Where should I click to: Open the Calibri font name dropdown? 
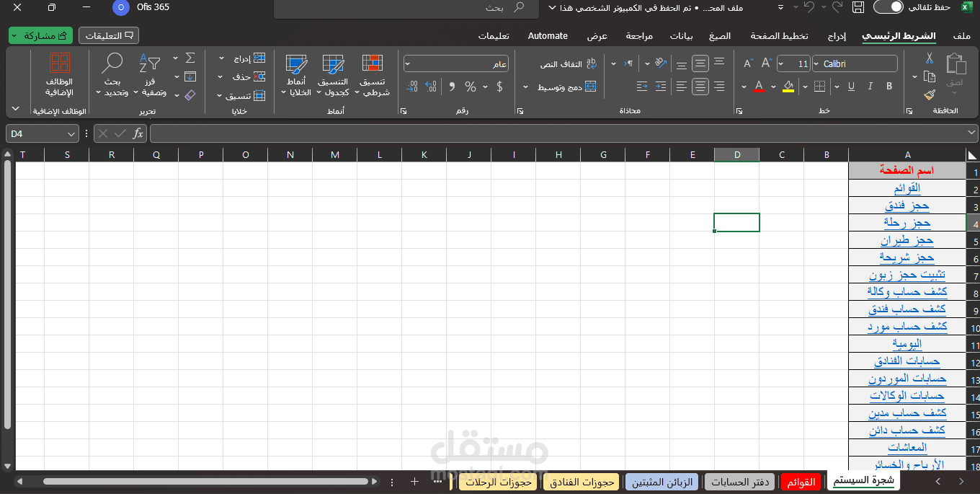click(816, 63)
